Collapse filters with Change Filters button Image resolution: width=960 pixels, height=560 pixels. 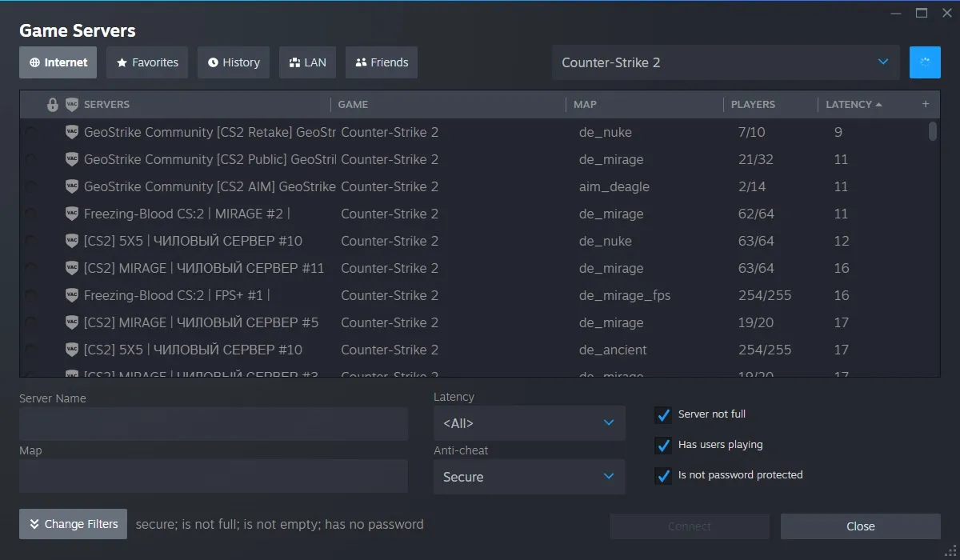73,524
